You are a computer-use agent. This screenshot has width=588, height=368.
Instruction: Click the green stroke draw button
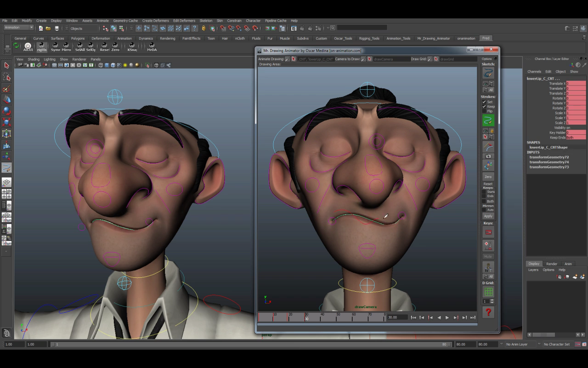coord(488,121)
